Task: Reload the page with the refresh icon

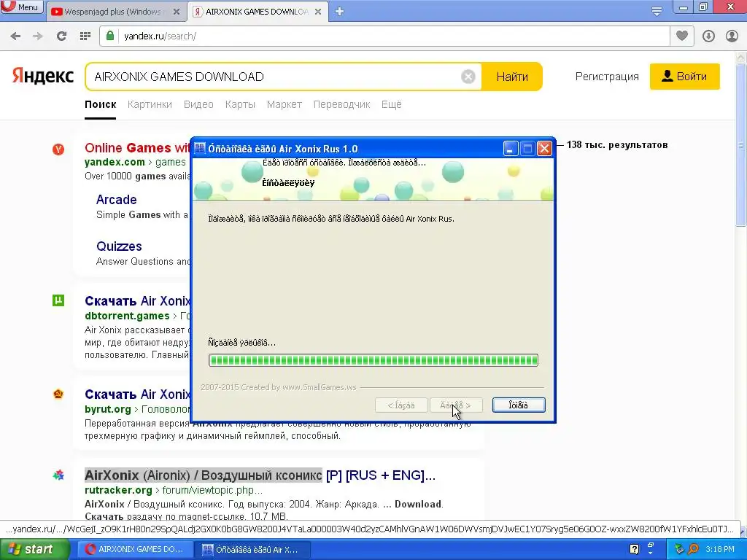Action: (61, 36)
